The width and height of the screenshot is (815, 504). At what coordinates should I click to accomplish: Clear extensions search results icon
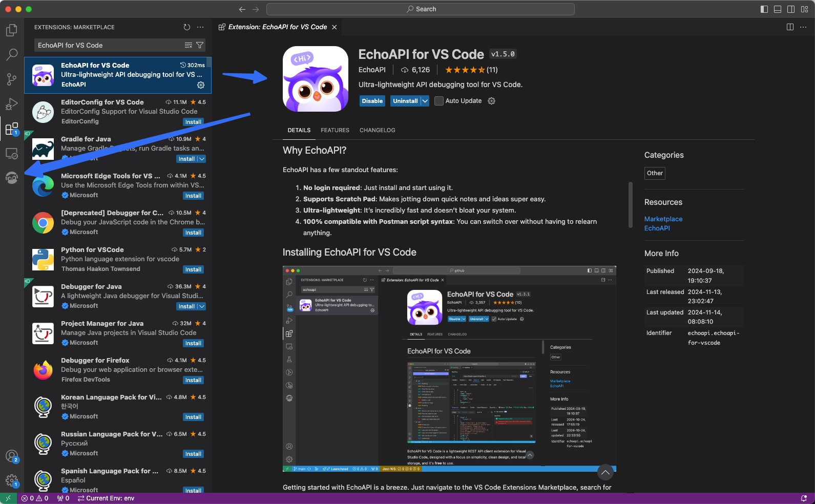(x=189, y=45)
